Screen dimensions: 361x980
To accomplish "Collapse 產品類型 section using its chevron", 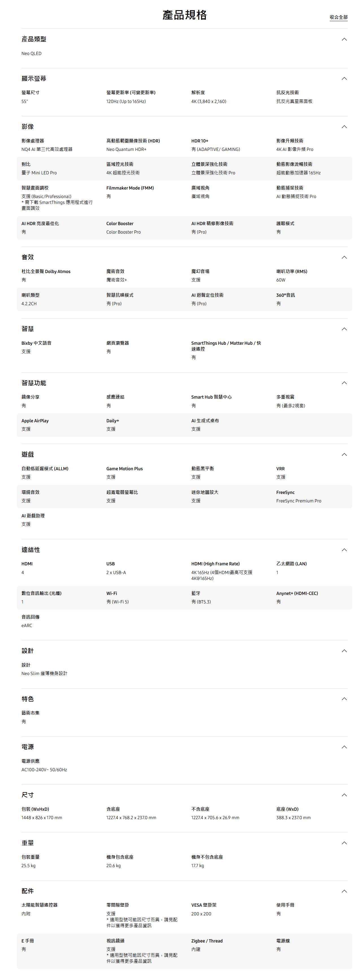I will coord(344,39).
